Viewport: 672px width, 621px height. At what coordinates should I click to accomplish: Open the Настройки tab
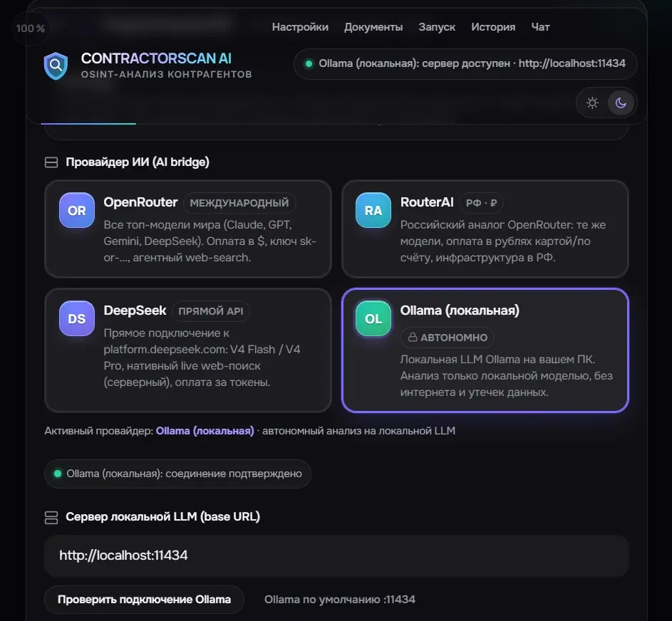300,27
